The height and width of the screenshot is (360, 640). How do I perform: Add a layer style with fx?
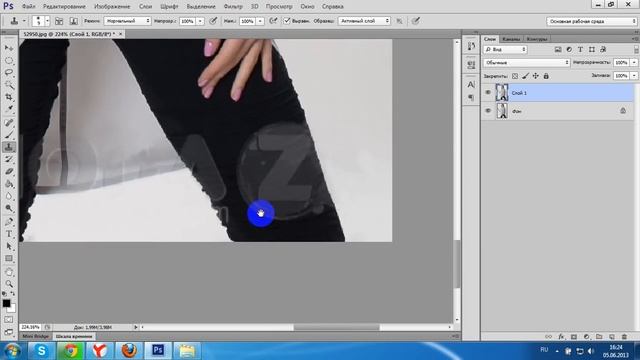point(561,337)
